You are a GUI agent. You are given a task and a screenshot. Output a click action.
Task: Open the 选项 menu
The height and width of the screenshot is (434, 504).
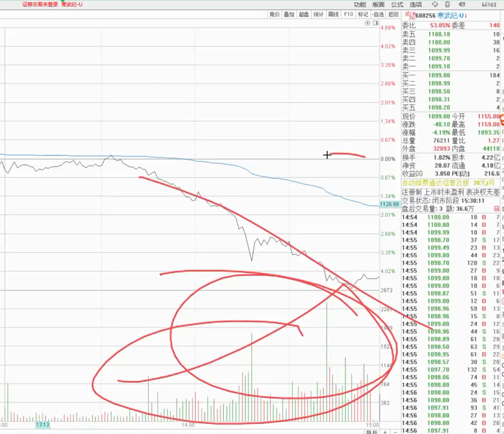(x=416, y=5)
